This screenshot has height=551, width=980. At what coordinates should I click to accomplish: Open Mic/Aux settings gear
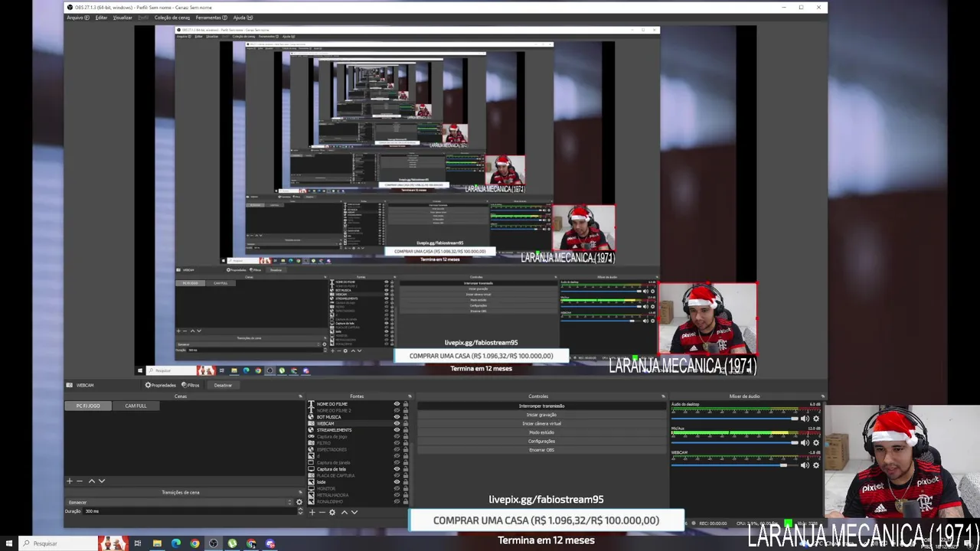pyautogui.click(x=816, y=442)
